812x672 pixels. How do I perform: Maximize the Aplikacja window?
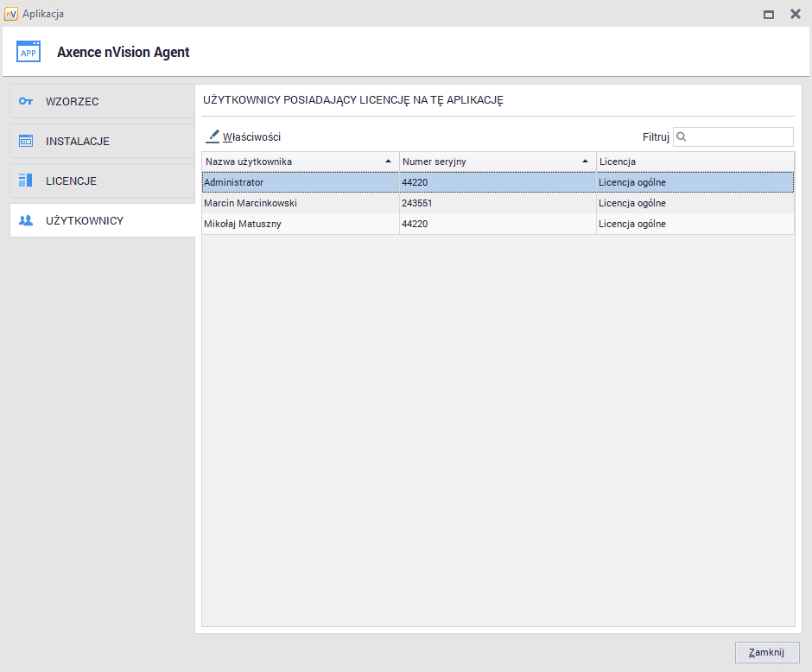click(x=769, y=14)
